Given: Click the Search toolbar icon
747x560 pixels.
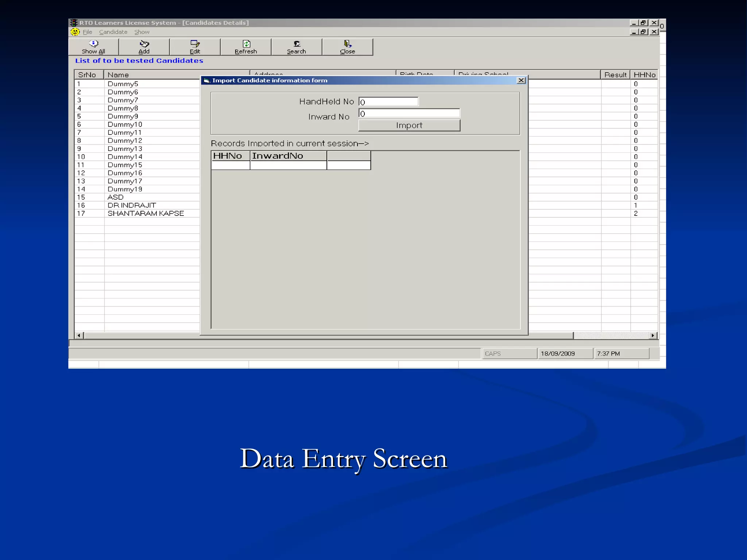Looking at the screenshot, I should click(297, 44).
